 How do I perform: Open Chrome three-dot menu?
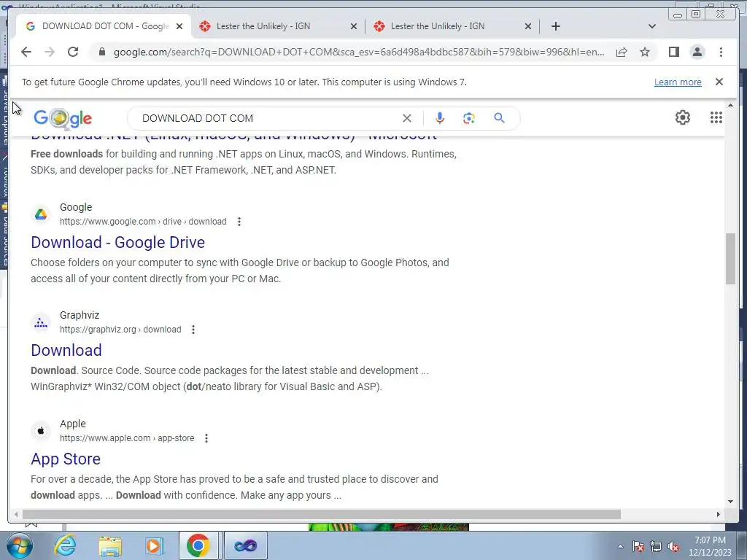coord(721,52)
